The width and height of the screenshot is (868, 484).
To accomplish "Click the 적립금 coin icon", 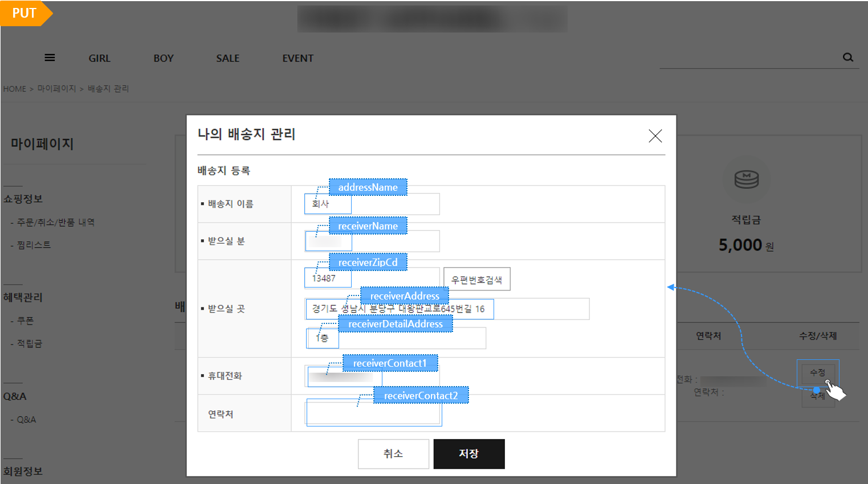I will [747, 179].
